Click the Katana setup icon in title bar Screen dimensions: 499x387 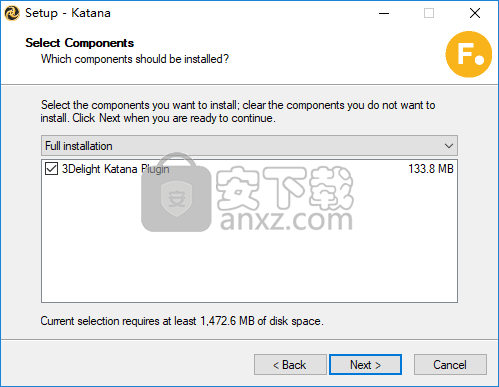[x=12, y=13]
